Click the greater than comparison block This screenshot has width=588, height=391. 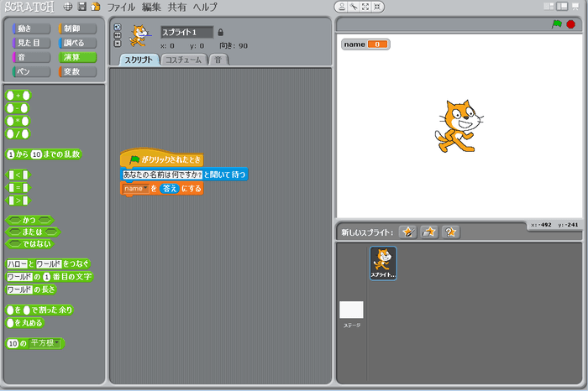[x=18, y=201]
